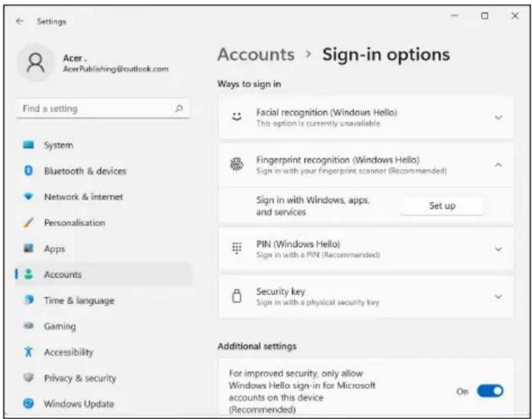
Task: Click AcerPublishing@outlook.com account email
Action: coord(115,69)
